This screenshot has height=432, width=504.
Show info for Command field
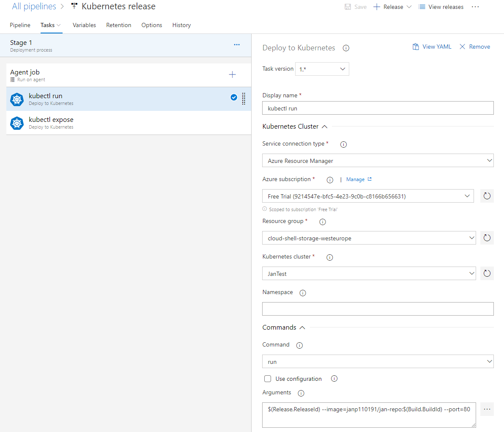click(300, 345)
